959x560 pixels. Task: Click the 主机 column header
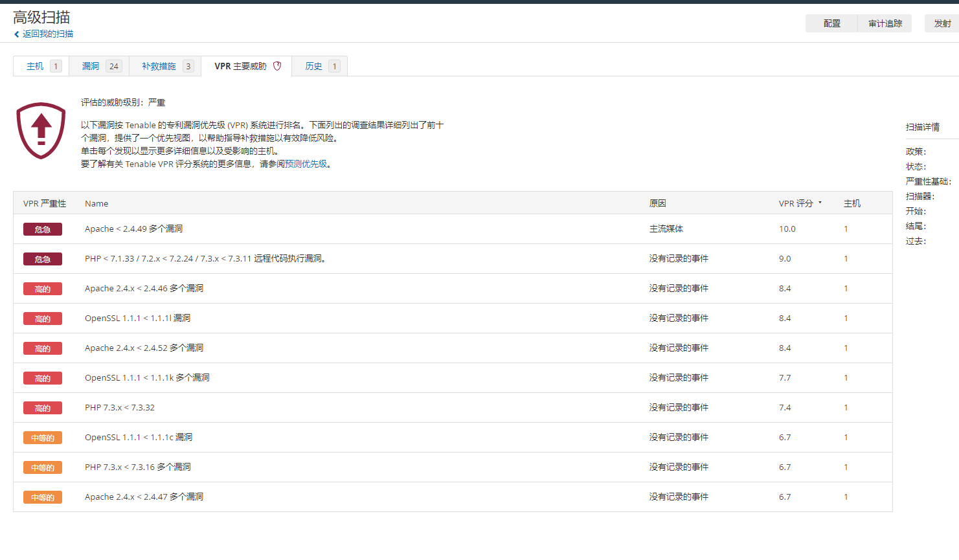pyautogui.click(x=852, y=203)
